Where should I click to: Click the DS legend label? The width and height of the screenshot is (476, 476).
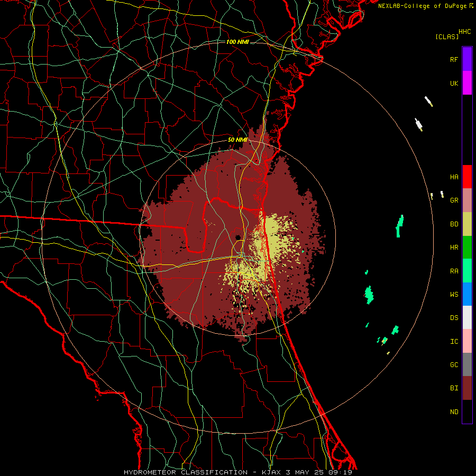coord(454,317)
